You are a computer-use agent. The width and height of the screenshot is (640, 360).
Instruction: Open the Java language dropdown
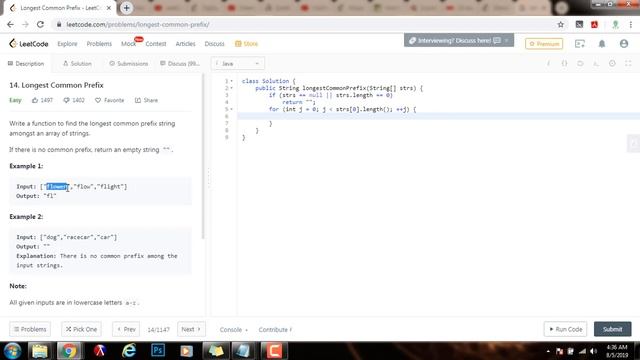[238, 64]
